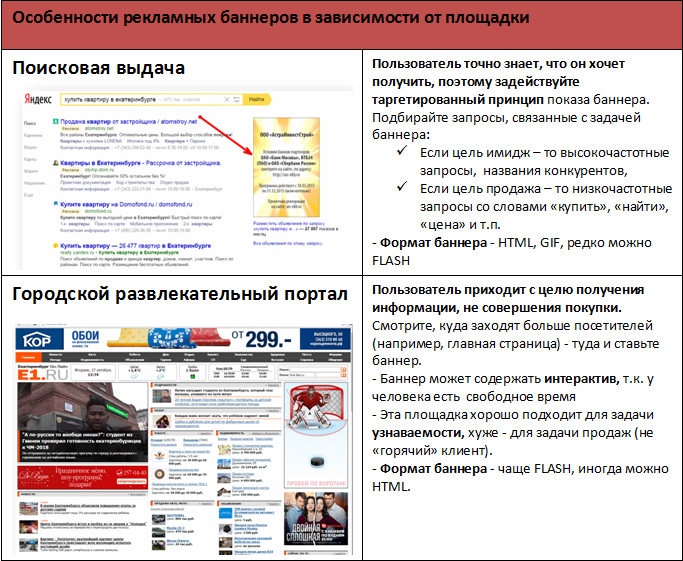683x561 pixels.
Task: Clear the Yandex search query with the X
Action: [227, 100]
